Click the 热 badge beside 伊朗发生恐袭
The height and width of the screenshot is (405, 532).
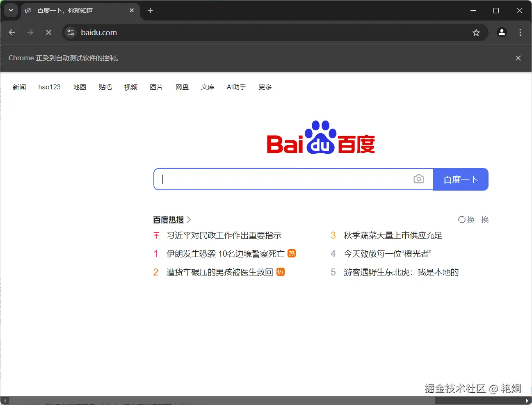tap(292, 253)
